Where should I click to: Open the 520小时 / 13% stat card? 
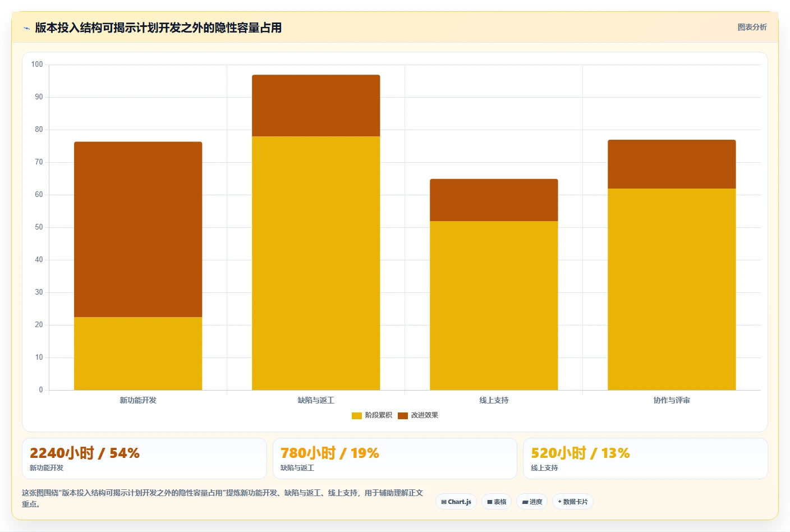point(645,458)
